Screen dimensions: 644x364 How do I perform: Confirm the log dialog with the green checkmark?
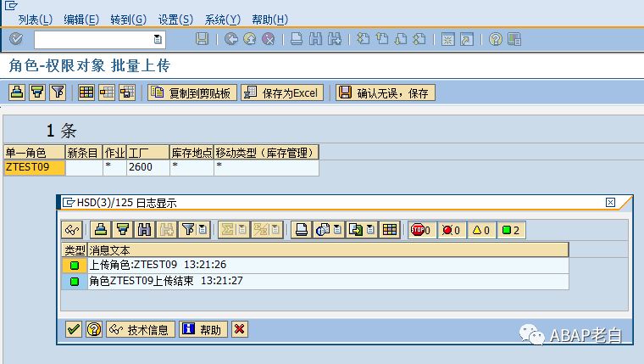click(74, 329)
